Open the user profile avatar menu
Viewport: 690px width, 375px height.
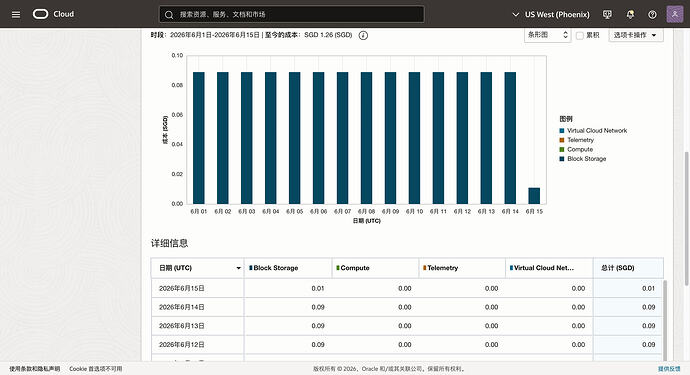[x=675, y=14]
